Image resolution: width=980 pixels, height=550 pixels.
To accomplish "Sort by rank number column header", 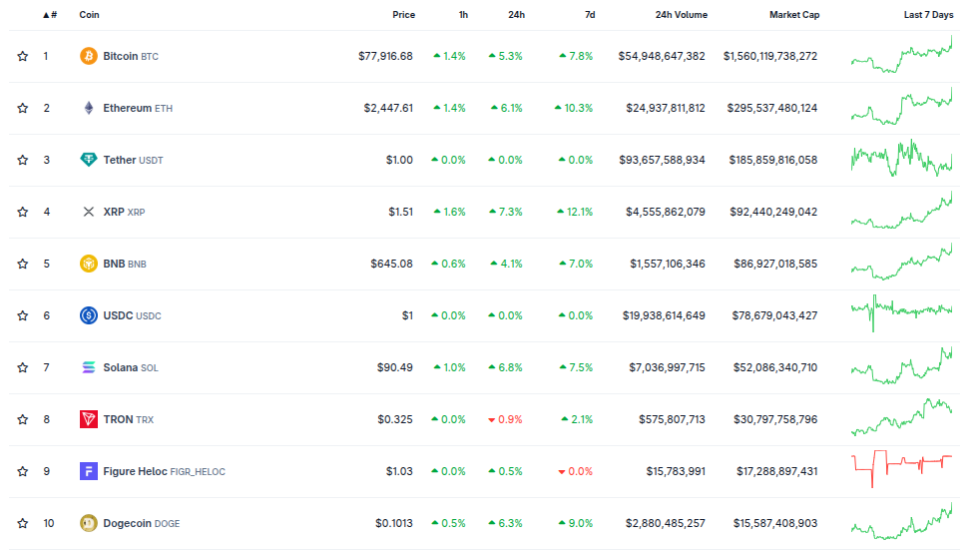I will pyautogui.click(x=50, y=14).
